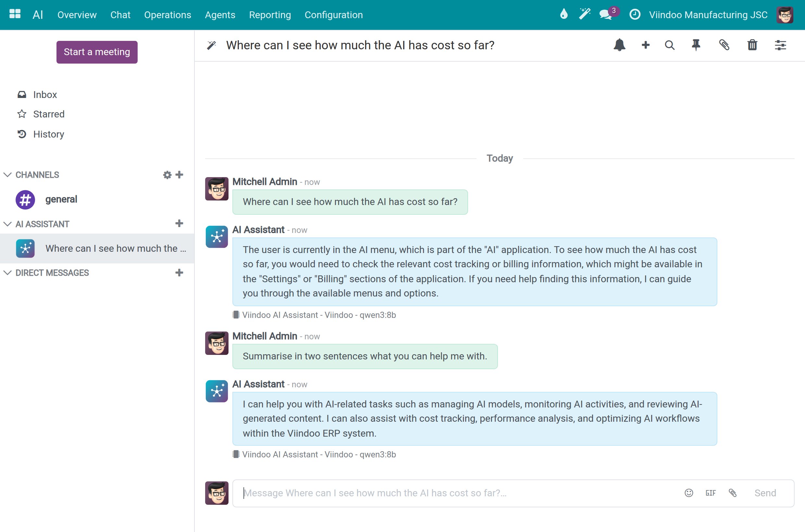Click the AI app name in navbar
805x532 pixels.
click(38, 15)
